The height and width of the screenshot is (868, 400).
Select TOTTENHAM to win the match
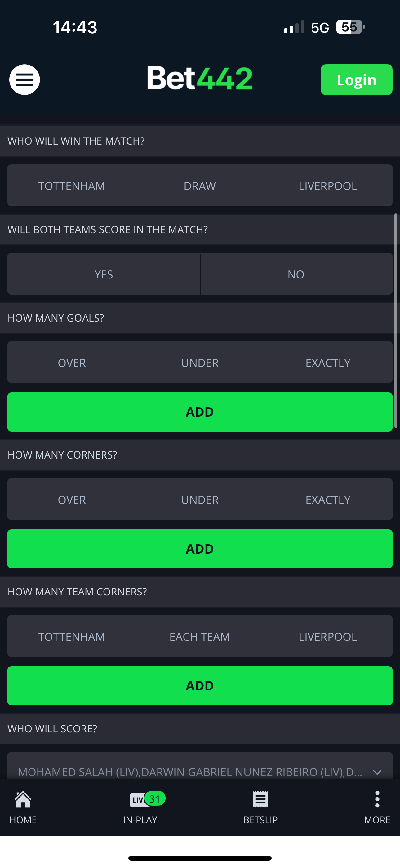point(71,185)
